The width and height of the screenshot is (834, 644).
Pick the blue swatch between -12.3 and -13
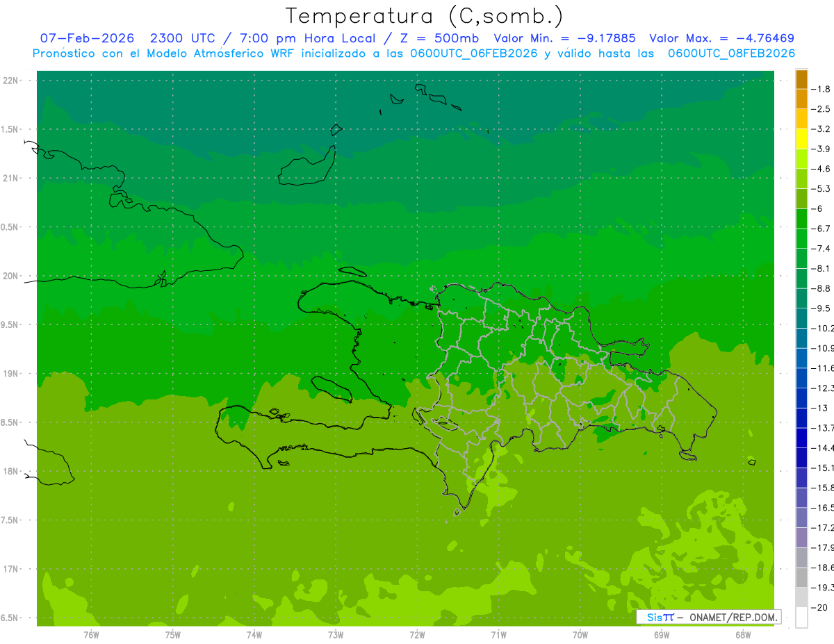(x=801, y=397)
